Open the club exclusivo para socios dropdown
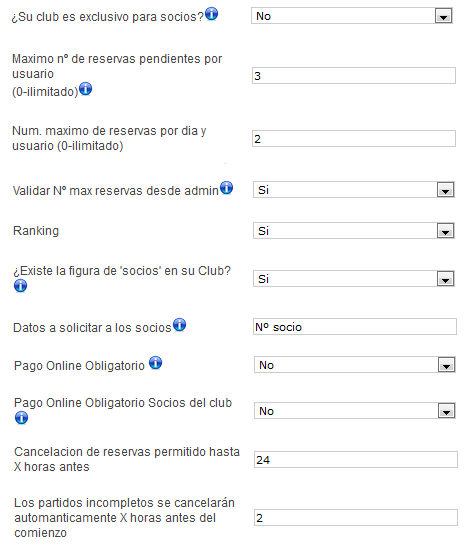This screenshot has height=559, width=466. point(352,16)
